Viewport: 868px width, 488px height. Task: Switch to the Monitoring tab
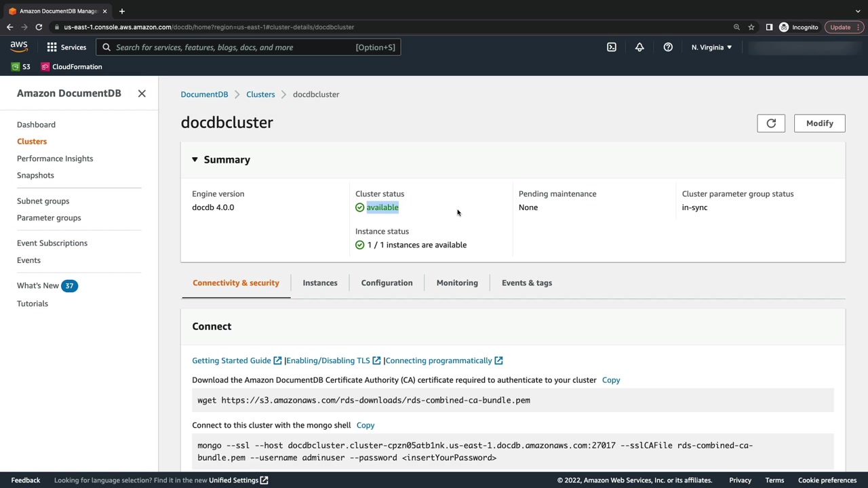coord(457,283)
